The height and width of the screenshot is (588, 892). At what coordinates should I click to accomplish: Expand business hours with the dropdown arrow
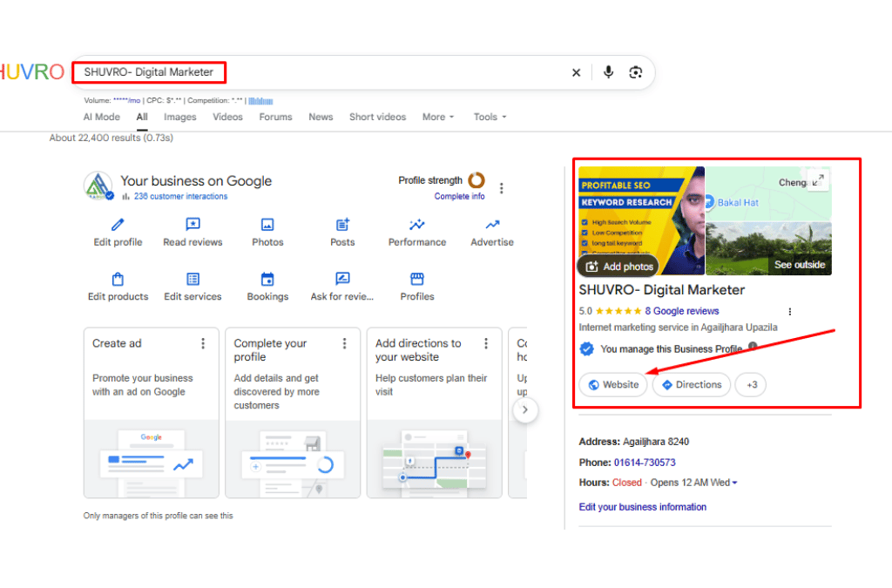pyautogui.click(x=734, y=483)
